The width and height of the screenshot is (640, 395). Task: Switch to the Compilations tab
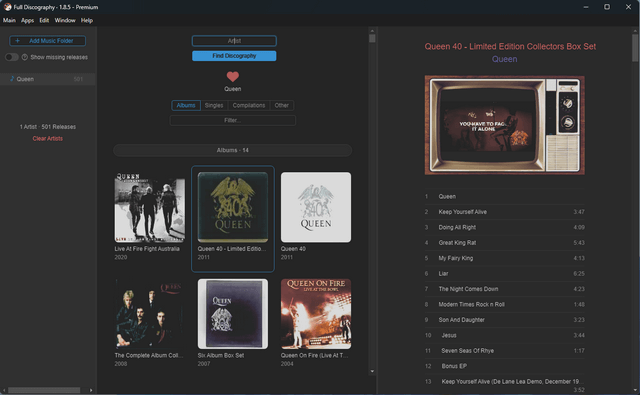[249, 105]
